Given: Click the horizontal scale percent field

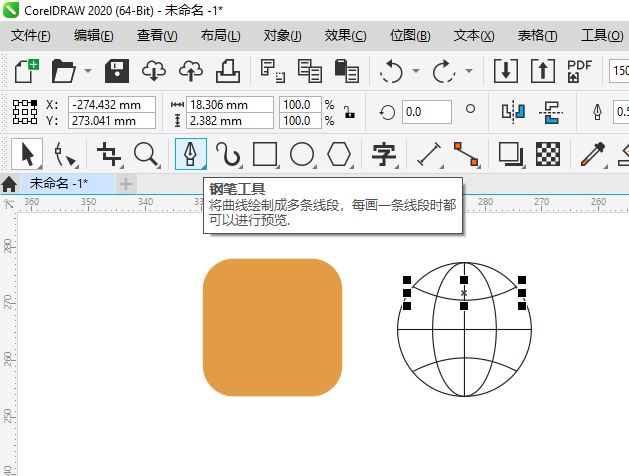Looking at the screenshot, I should click(x=300, y=105).
